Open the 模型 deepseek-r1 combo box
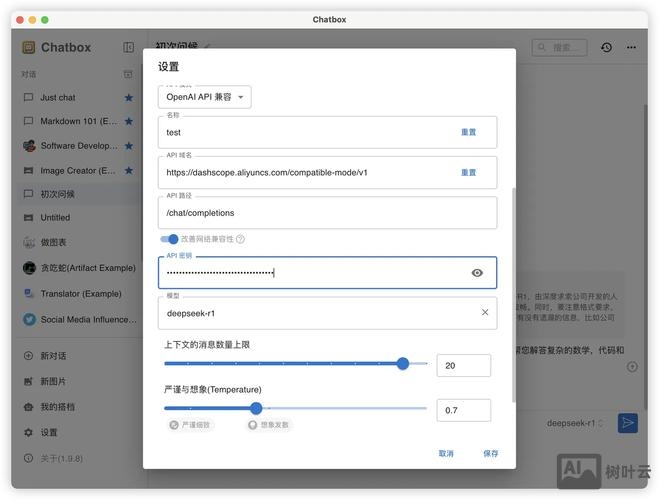Viewport: 659px width, 500px height. [x=327, y=313]
